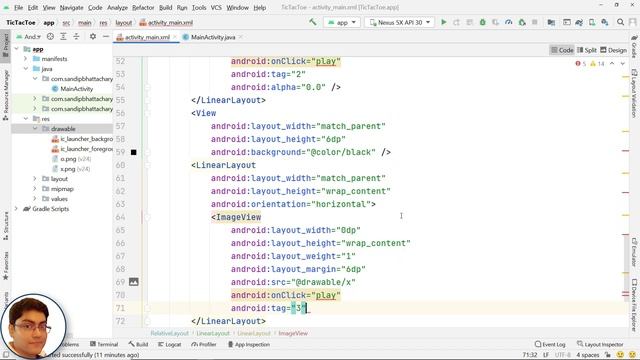Open Project panel settings gear
Image resolution: width=640 pixels, height=360 pixels.
click(x=93, y=37)
